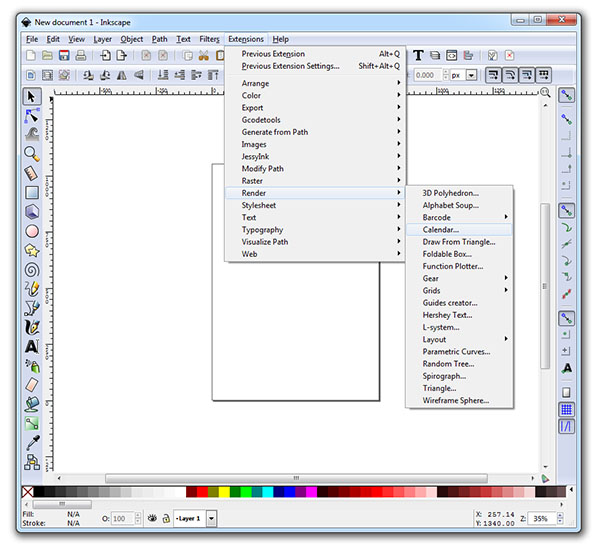Click the Print document icon
This screenshot has height=552, width=600.
[81, 56]
